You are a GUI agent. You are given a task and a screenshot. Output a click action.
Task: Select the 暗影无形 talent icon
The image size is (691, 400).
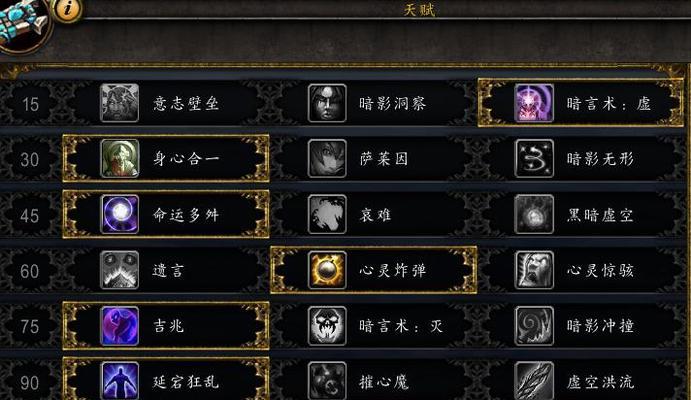[x=534, y=159]
